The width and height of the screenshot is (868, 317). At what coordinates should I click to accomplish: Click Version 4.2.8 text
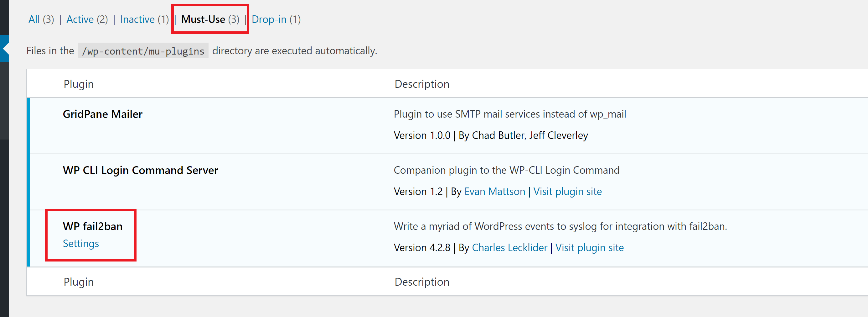[422, 247]
